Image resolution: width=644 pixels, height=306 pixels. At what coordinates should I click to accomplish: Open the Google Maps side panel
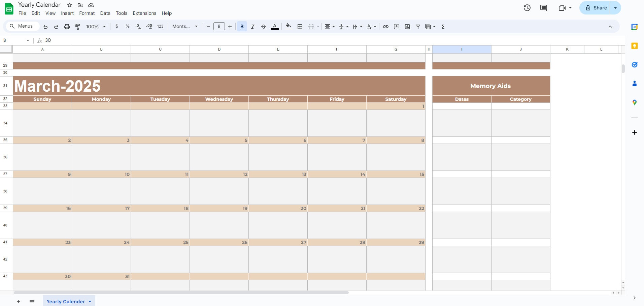coord(635,102)
